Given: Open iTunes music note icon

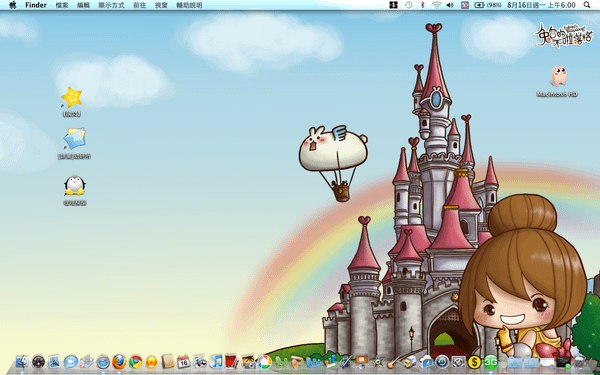Looking at the screenshot, I should pyautogui.click(x=216, y=361).
